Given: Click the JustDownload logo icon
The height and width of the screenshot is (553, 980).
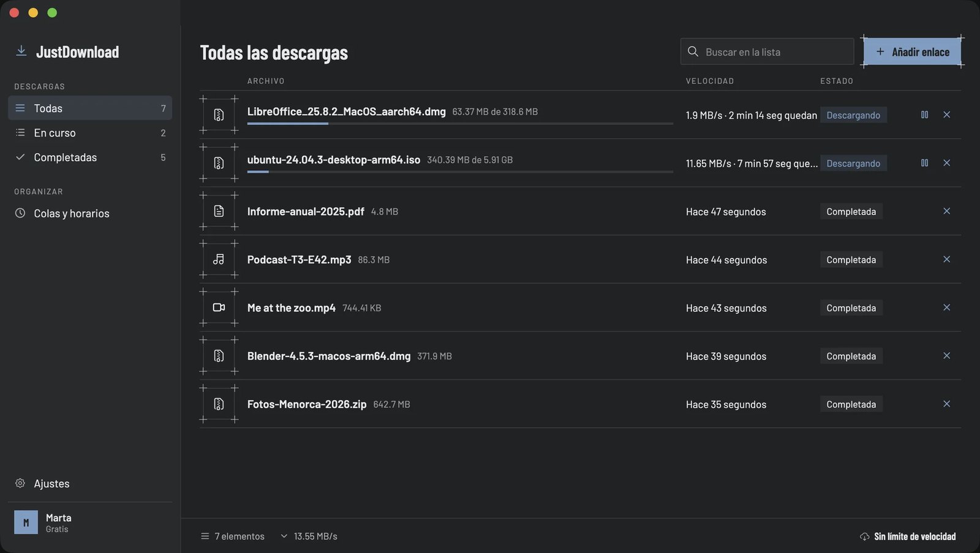Looking at the screenshot, I should pyautogui.click(x=21, y=51).
